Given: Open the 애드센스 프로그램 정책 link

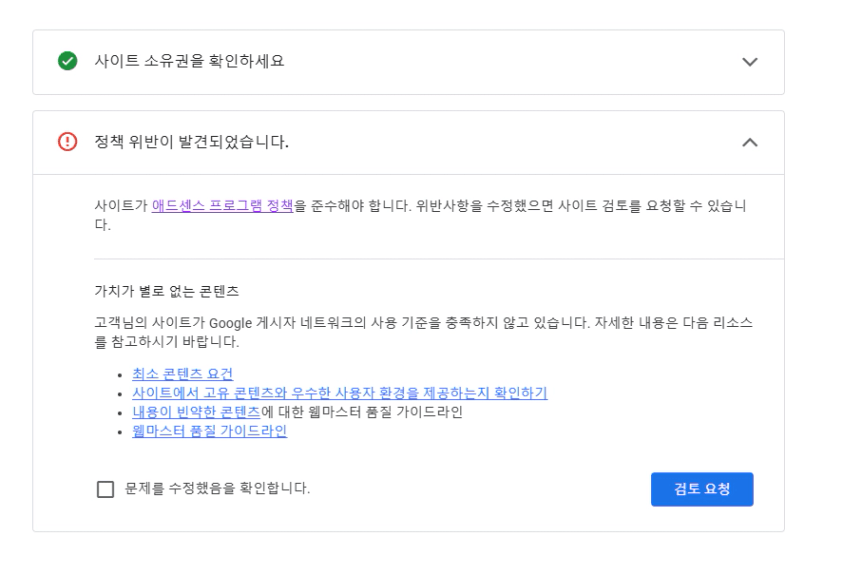Looking at the screenshot, I should coord(222,205).
